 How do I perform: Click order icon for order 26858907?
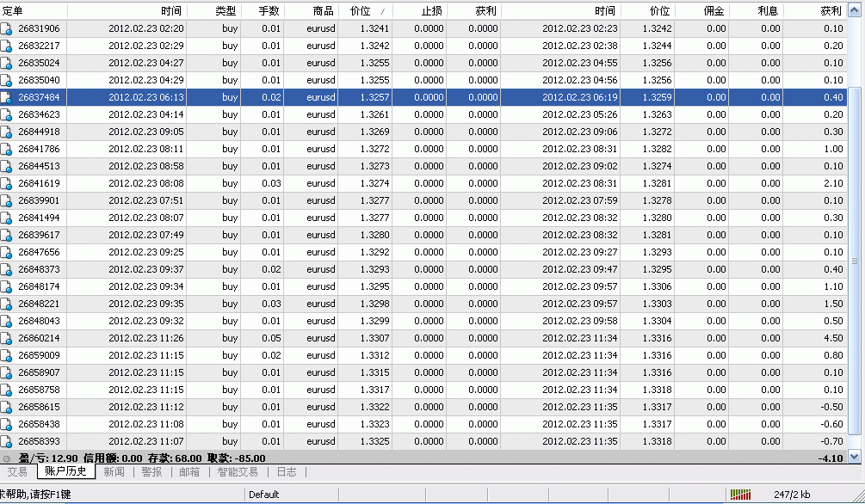(6, 372)
